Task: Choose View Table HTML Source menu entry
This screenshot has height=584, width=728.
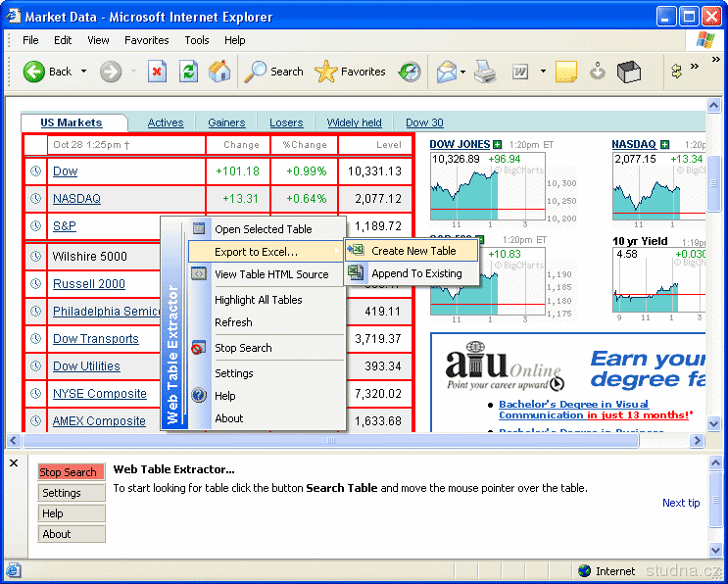Action: tap(271, 274)
